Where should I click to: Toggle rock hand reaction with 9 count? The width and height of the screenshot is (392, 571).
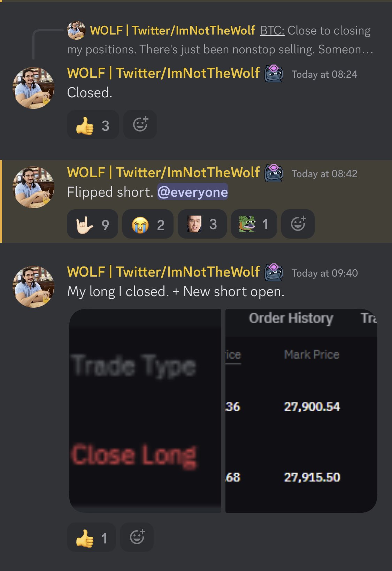pos(92,224)
